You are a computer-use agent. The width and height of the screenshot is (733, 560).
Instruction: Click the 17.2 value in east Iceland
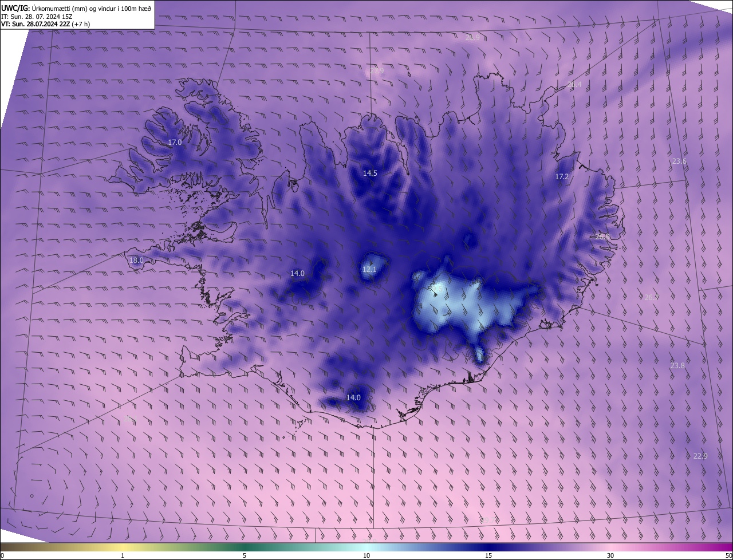click(562, 177)
